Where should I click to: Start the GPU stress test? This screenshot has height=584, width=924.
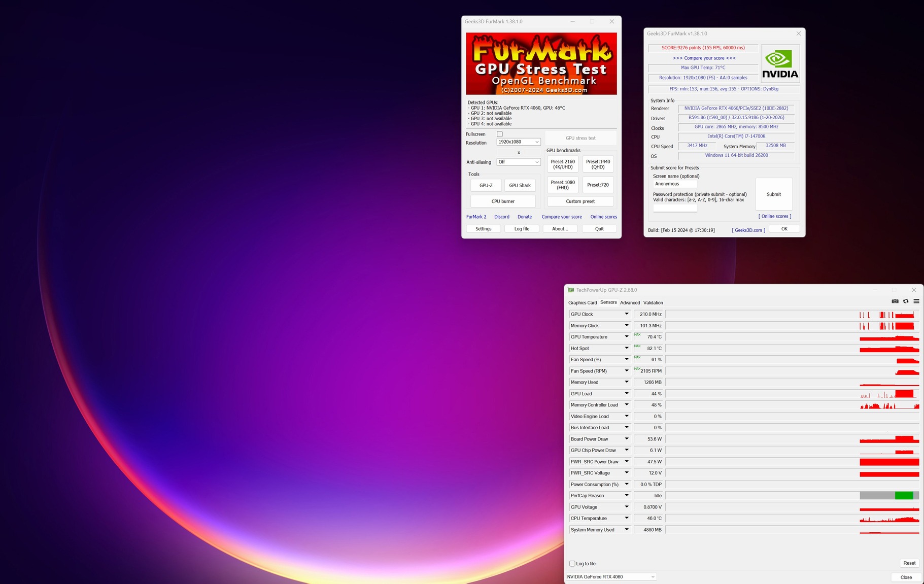580,138
